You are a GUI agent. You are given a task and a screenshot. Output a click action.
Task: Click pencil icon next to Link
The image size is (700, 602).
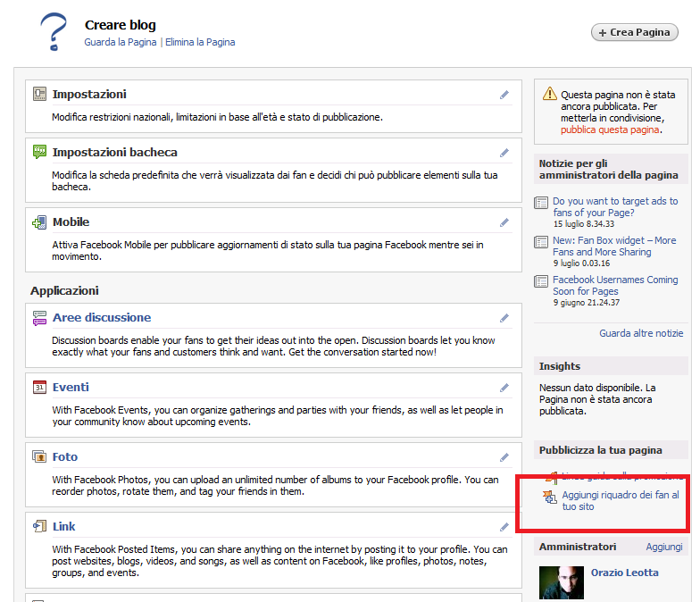coord(504,527)
